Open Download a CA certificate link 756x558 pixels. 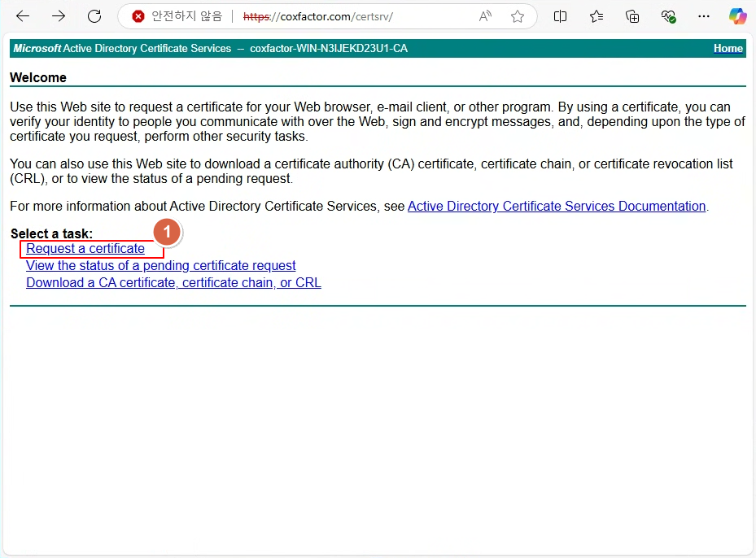pyautogui.click(x=173, y=283)
